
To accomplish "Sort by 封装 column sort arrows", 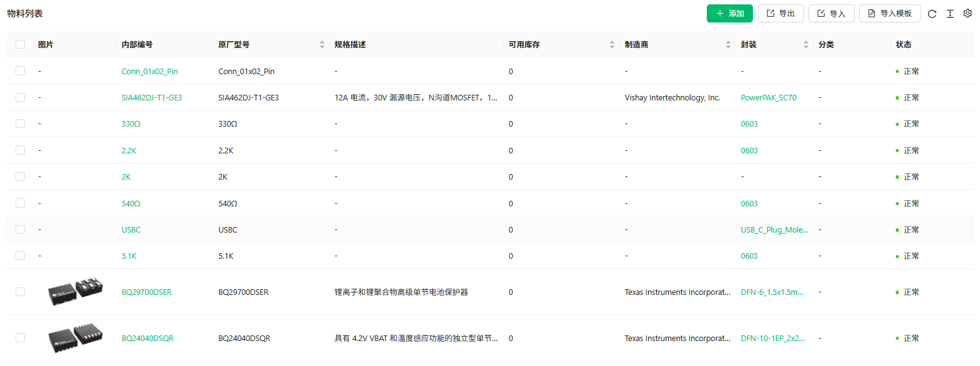I will tap(806, 44).
